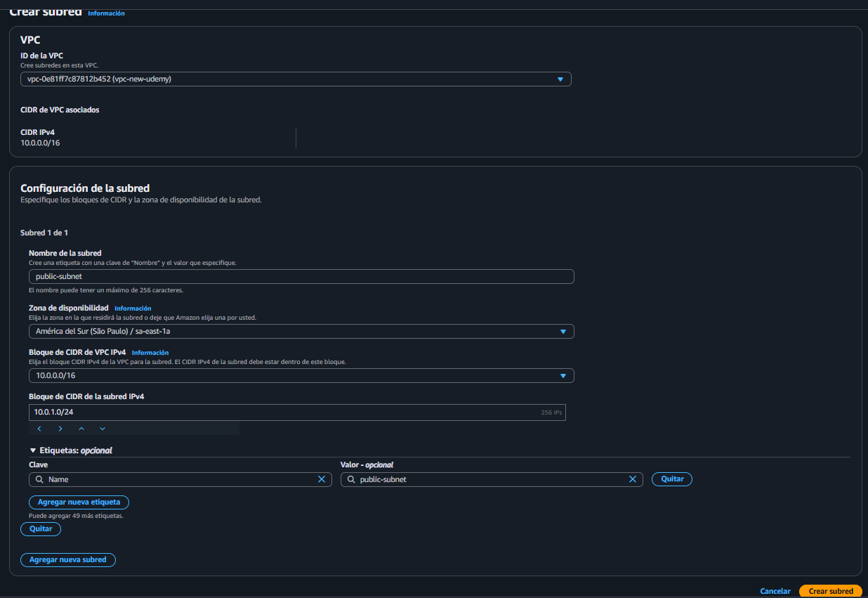Clear the public-subnet tag value field
Image resolution: width=868 pixels, height=598 pixels.
[x=632, y=479]
